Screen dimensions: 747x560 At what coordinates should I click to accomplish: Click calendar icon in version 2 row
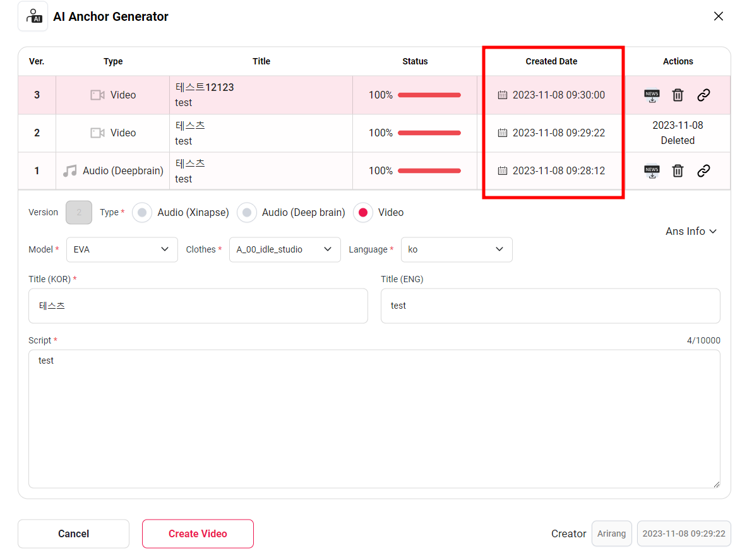coord(503,133)
